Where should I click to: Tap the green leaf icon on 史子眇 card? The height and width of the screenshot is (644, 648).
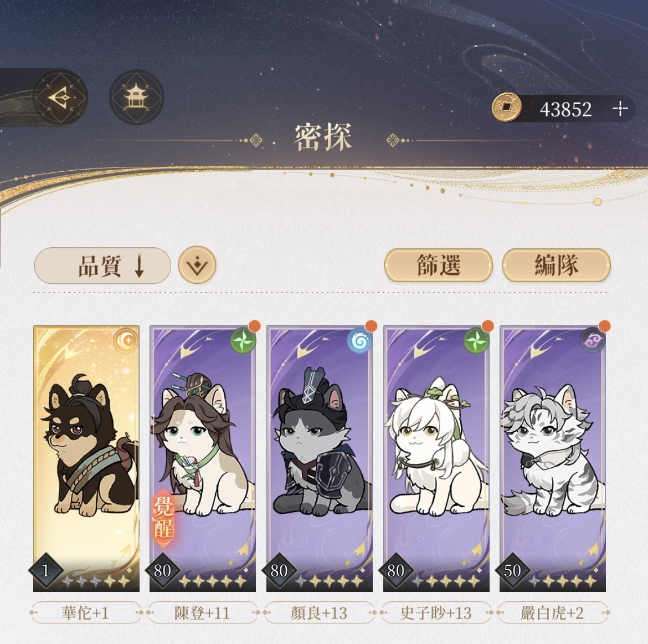[476, 341]
